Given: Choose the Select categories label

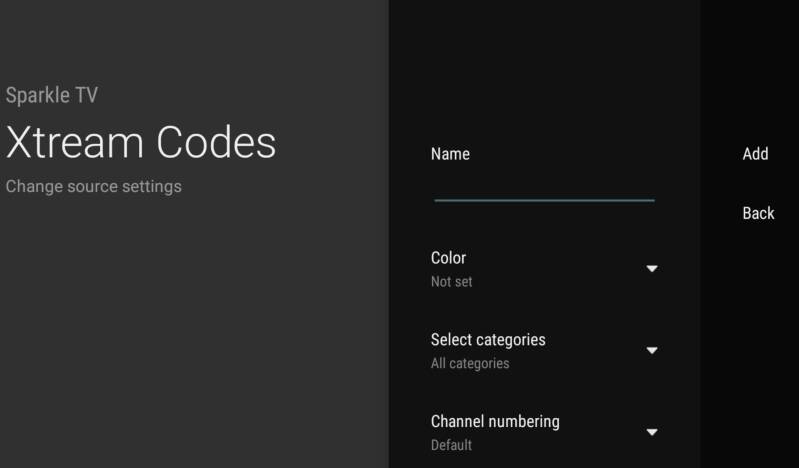Looking at the screenshot, I should click(x=488, y=340).
